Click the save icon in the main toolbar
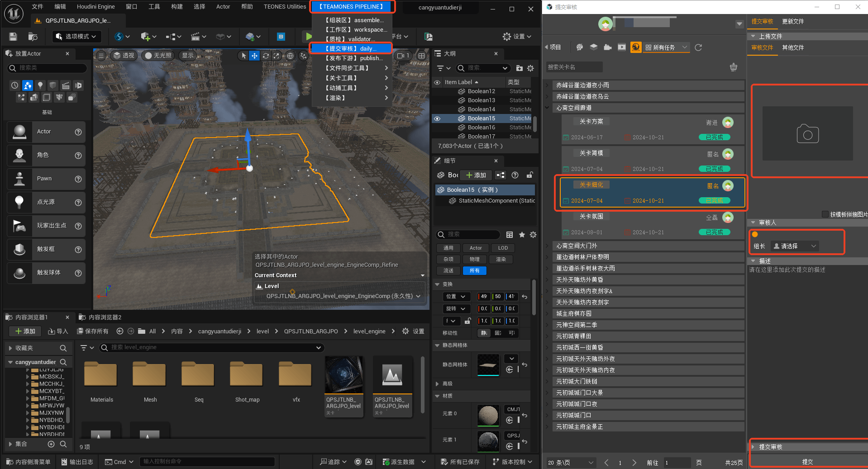868x469 pixels. point(13,37)
